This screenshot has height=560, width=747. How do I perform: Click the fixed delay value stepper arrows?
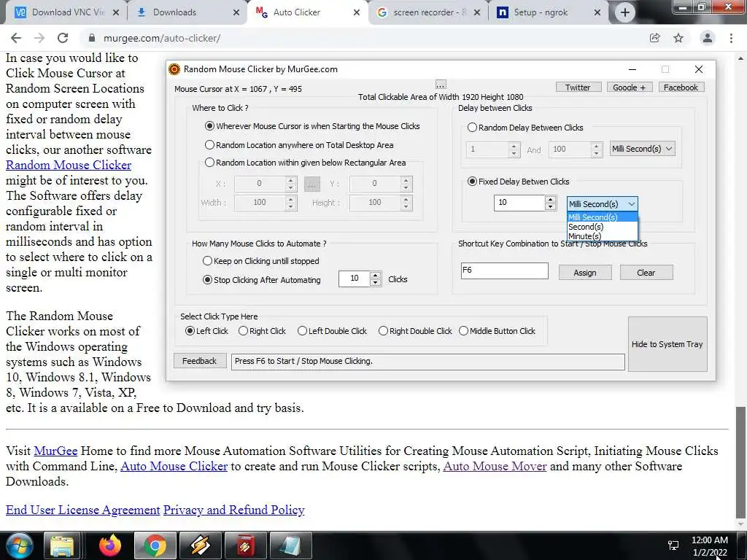[x=551, y=203]
